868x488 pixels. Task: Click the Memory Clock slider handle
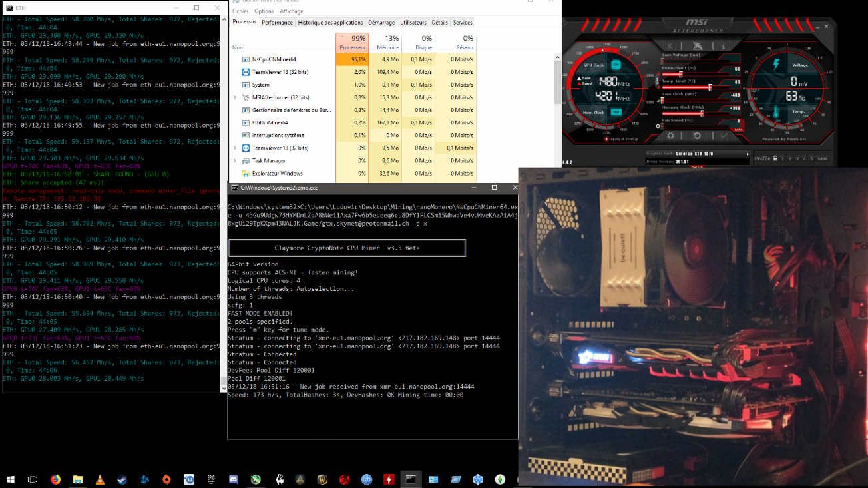pyautogui.click(x=702, y=113)
